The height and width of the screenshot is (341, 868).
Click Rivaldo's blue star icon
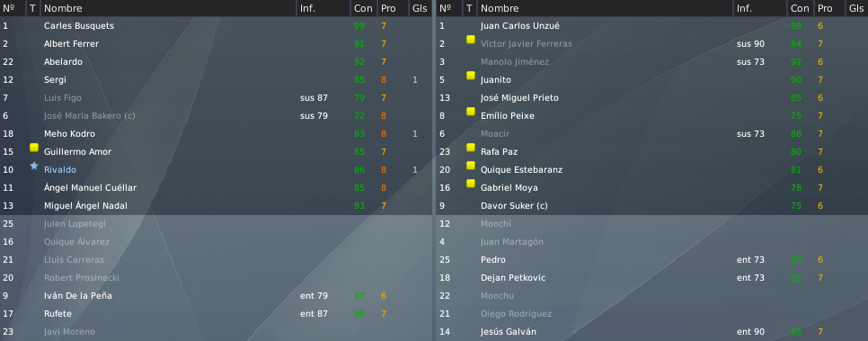[34, 166]
